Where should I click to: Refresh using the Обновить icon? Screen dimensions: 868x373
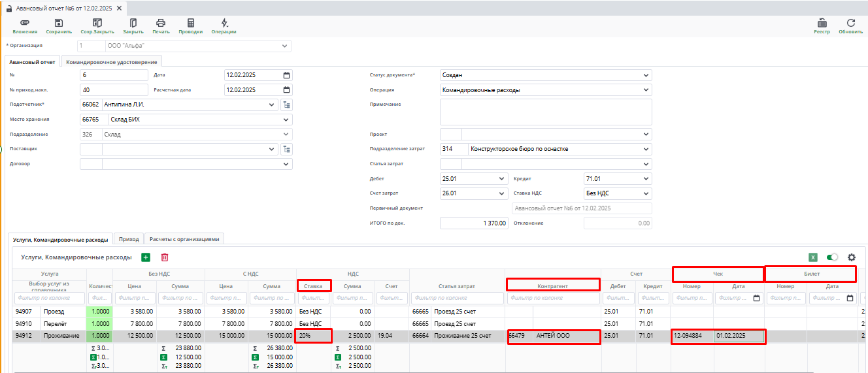[850, 23]
